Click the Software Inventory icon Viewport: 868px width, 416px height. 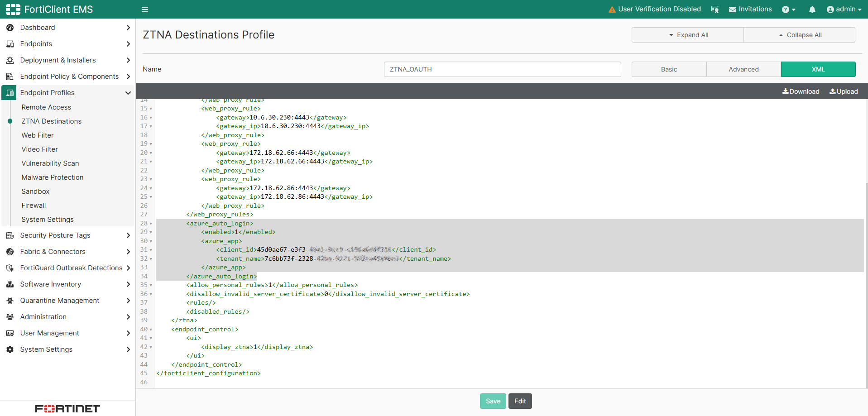(x=10, y=284)
